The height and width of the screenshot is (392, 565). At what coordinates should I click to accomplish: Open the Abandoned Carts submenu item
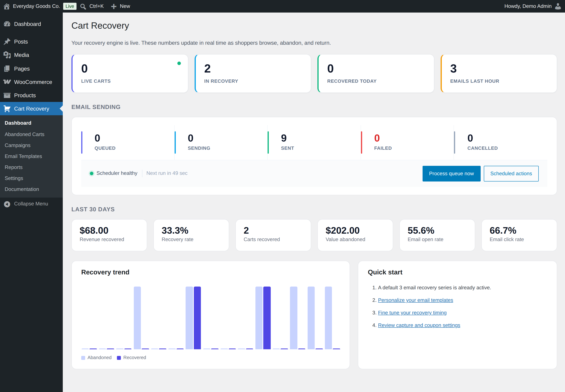tap(25, 134)
